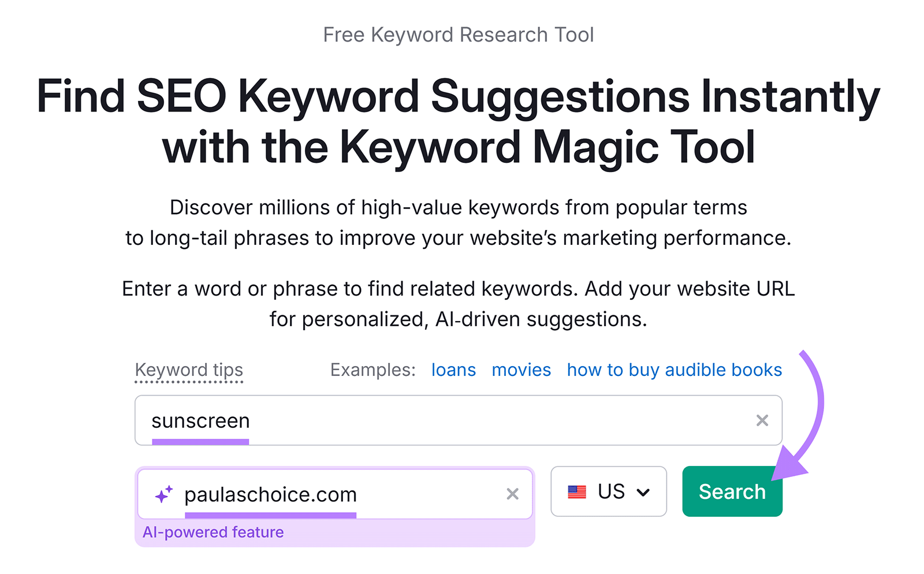
Task: Click the AI-powered feature label
Action: click(214, 532)
